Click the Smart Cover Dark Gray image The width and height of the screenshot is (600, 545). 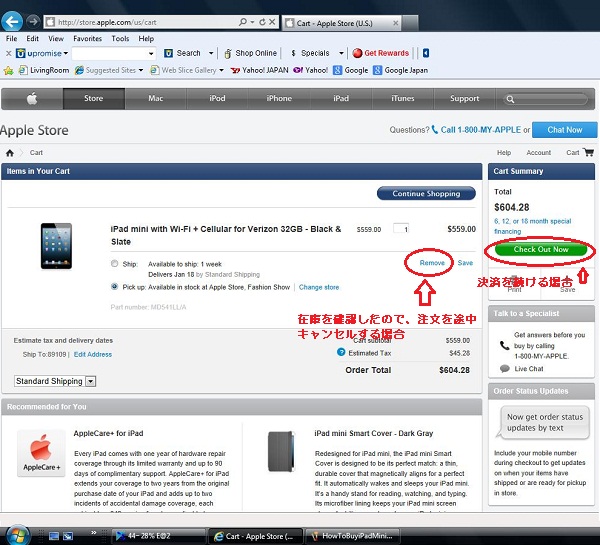pyautogui.click(x=281, y=451)
